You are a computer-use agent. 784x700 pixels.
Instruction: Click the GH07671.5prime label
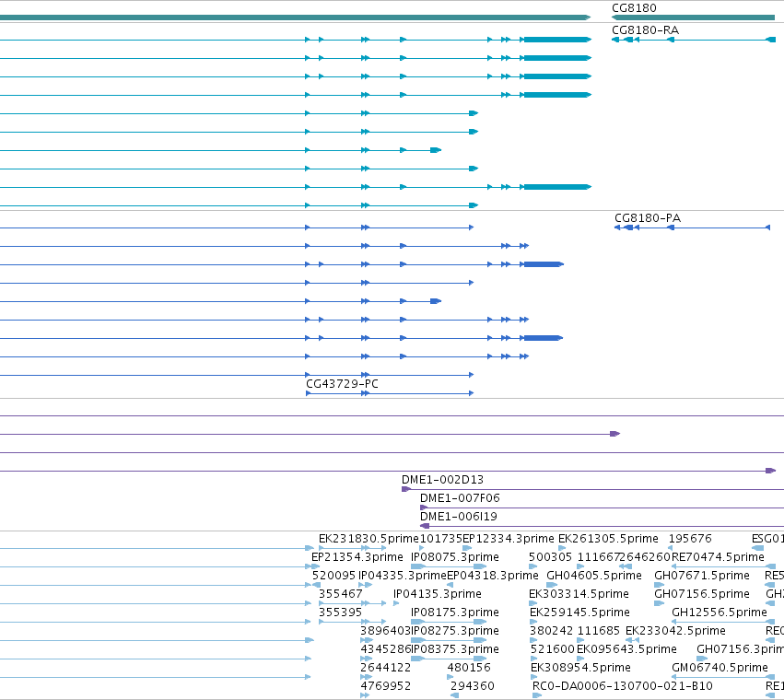pos(701,576)
